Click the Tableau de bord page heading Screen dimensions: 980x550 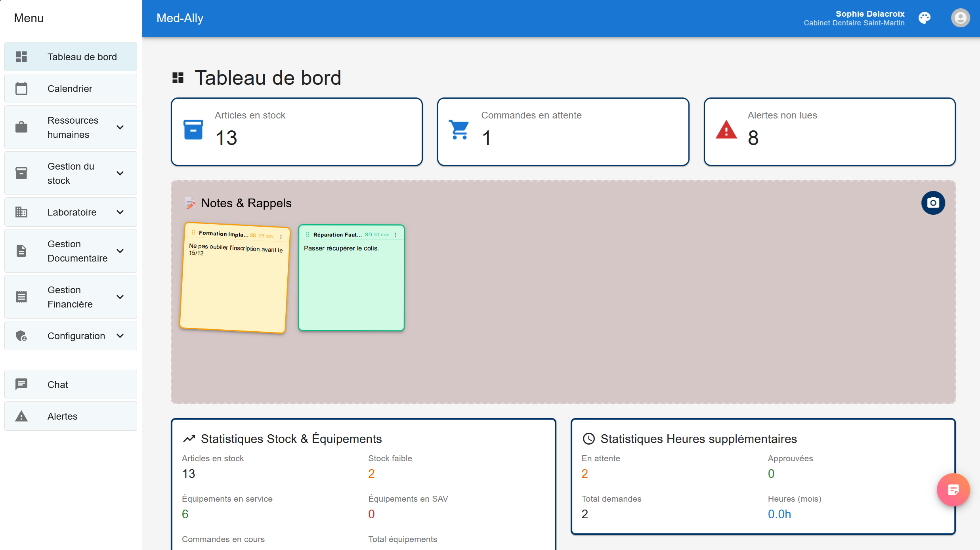(267, 78)
